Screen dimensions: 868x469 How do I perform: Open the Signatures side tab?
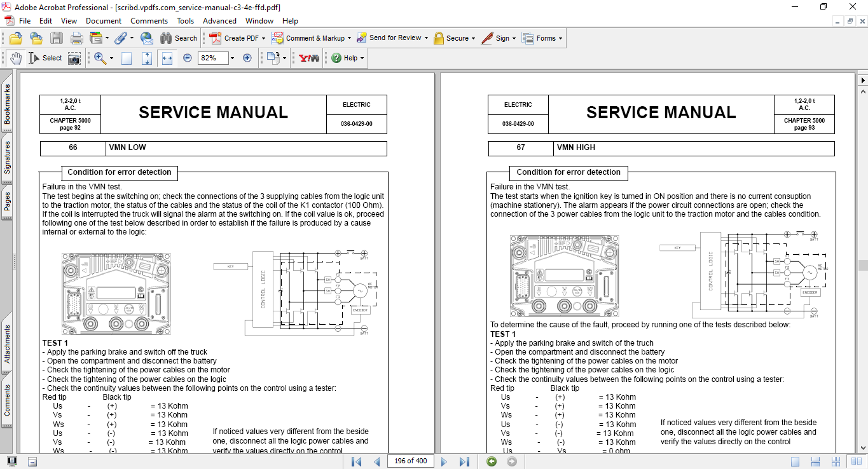(7, 157)
